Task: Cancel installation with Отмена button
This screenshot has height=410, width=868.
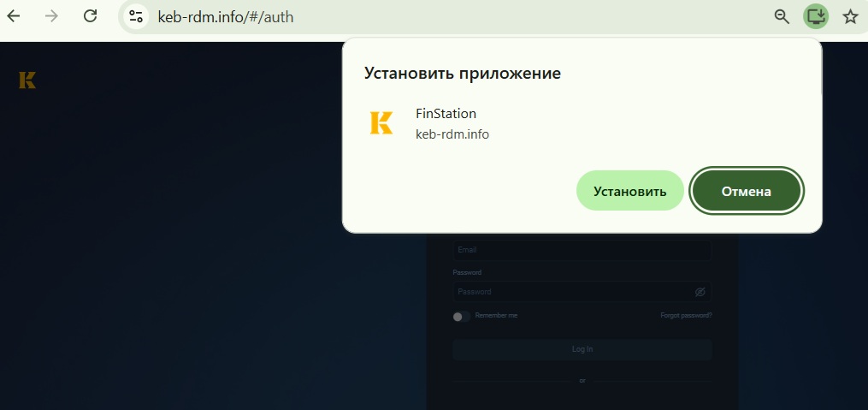Action: pyautogui.click(x=747, y=191)
